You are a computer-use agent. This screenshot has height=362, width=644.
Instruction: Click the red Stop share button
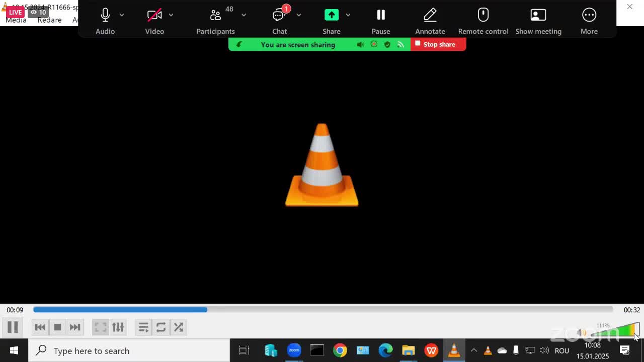[438, 44]
